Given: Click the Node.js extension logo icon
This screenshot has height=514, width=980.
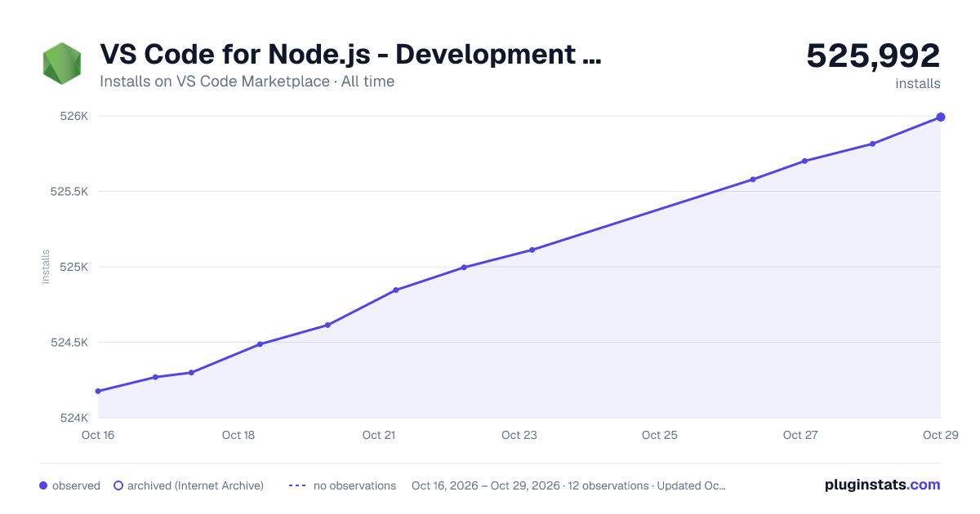Looking at the screenshot, I should [62, 64].
